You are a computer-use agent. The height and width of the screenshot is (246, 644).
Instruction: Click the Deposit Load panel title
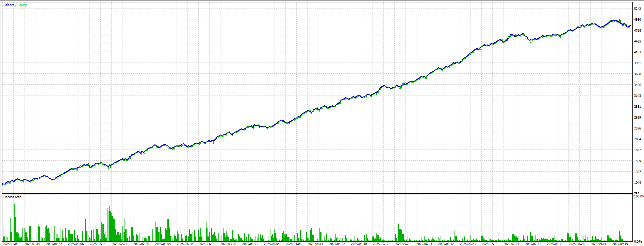[x=12, y=197]
